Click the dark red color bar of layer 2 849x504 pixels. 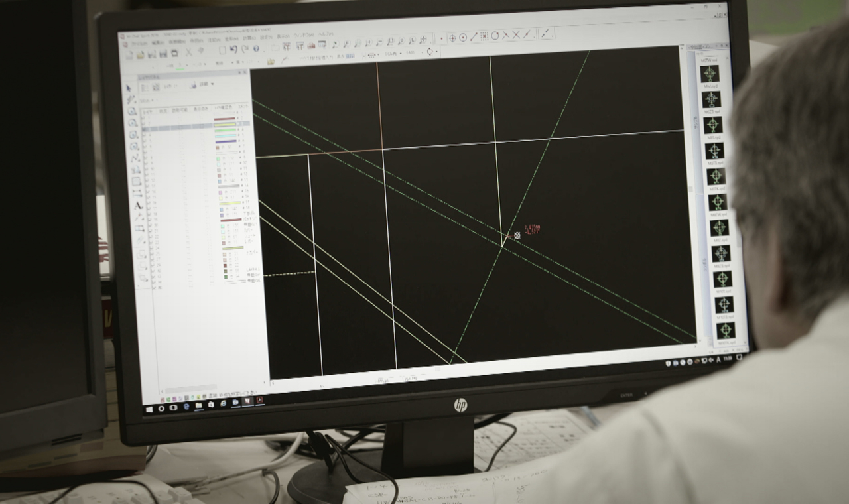coord(225,119)
